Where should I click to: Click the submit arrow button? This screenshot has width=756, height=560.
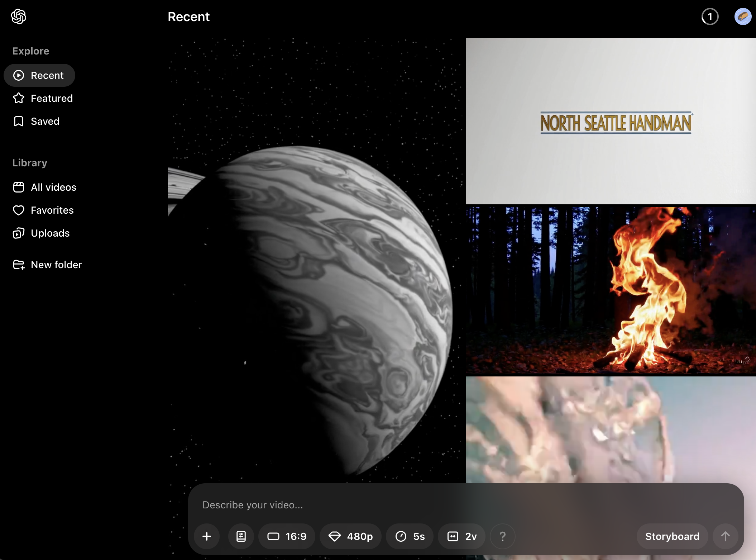[725, 536]
